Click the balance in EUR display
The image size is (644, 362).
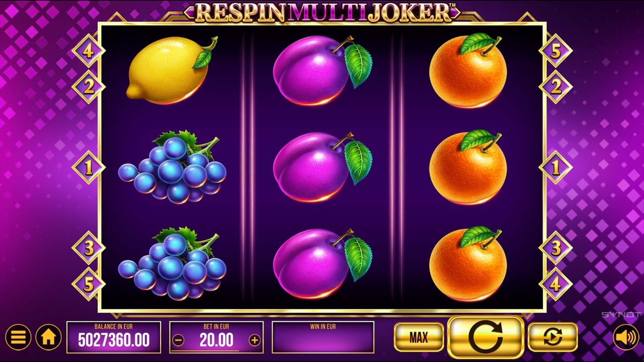point(114,337)
